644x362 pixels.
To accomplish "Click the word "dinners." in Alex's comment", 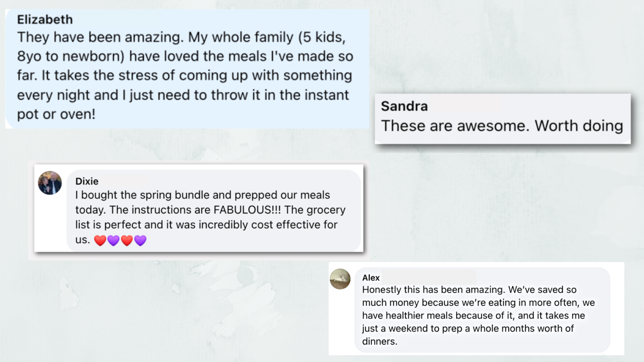I will (x=380, y=342).
